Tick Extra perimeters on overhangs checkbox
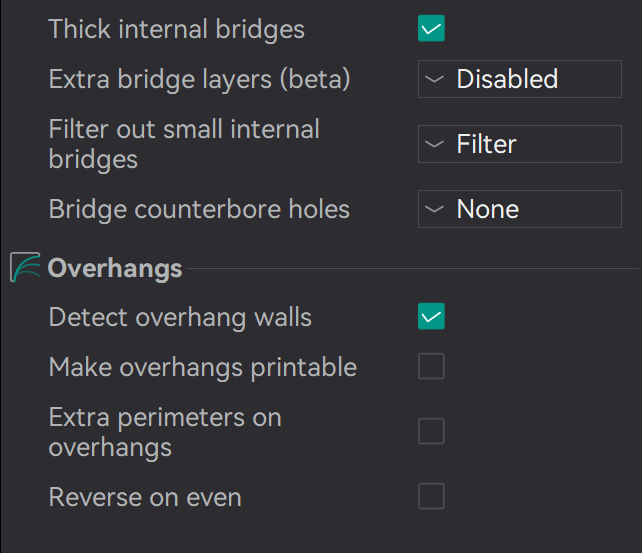Image resolution: width=642 pixels, height=553 pixels. pos(431,431)
